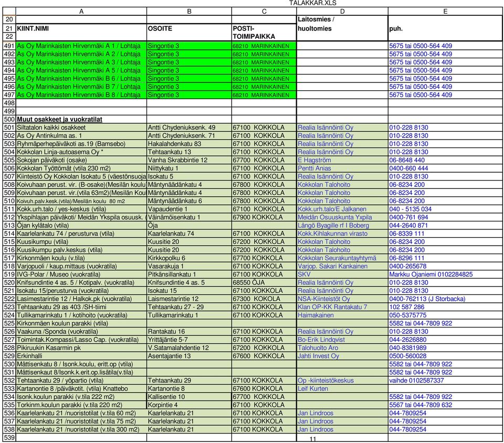504x443 pixels.
Task: Click 'Långö Byagille rf I Boberg' cell
Action: [342, 225]
